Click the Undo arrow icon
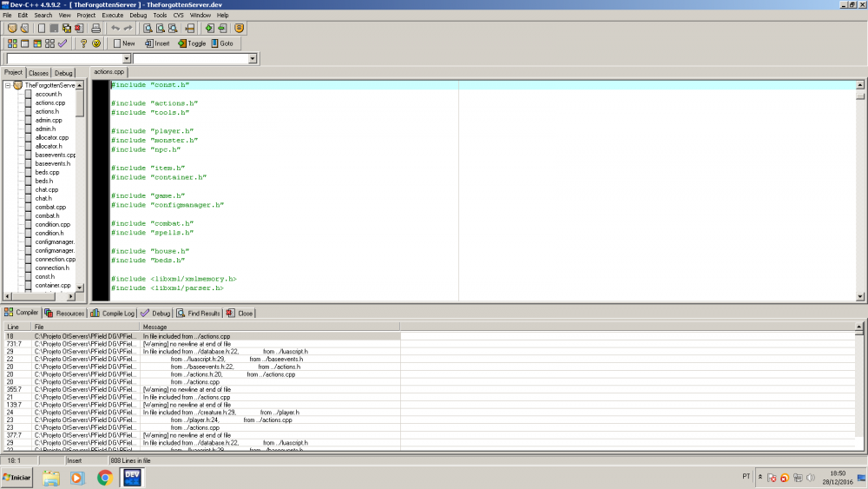 coord(115,29)
